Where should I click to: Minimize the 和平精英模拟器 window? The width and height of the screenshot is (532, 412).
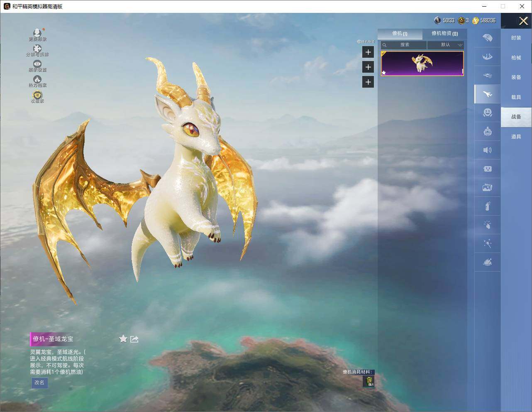click(484, 6)
